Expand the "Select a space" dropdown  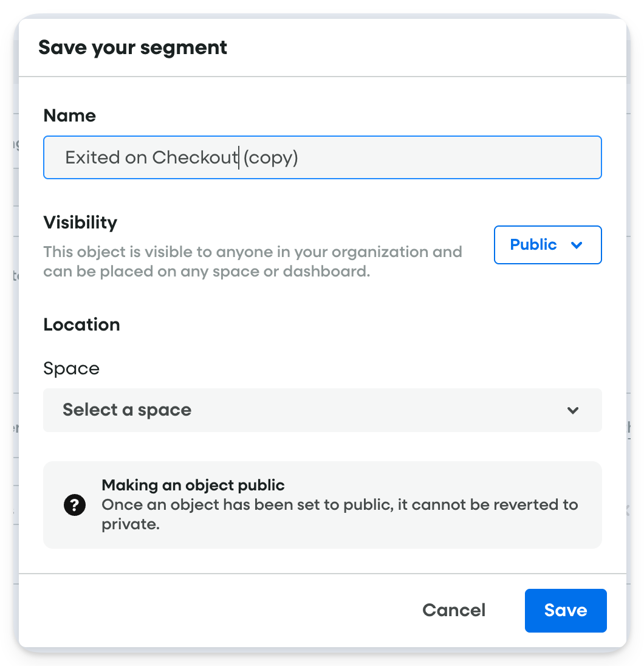(322, 410)
